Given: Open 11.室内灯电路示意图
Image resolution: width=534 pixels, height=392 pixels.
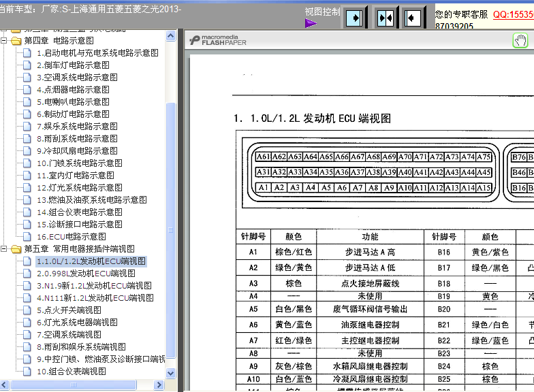Looking at the screenshot, I should point(75,176).
